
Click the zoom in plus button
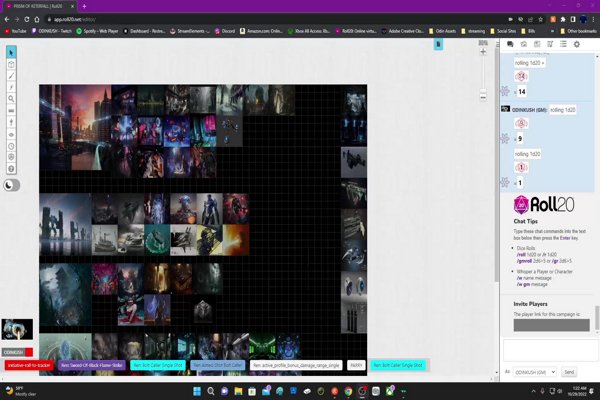483,52
